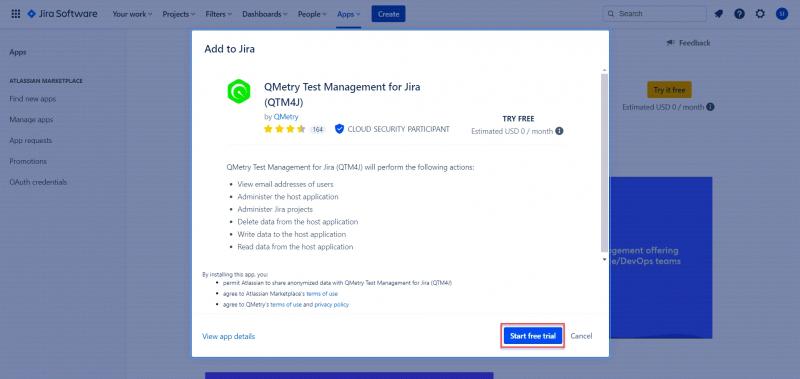
Task: Click 'View email addresses of users' text
Action: point(285,184)
